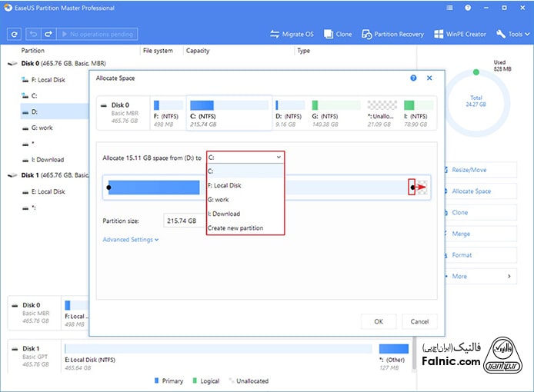Click the undo arrow icon
534x392 pixels.
tap(33, 34)
